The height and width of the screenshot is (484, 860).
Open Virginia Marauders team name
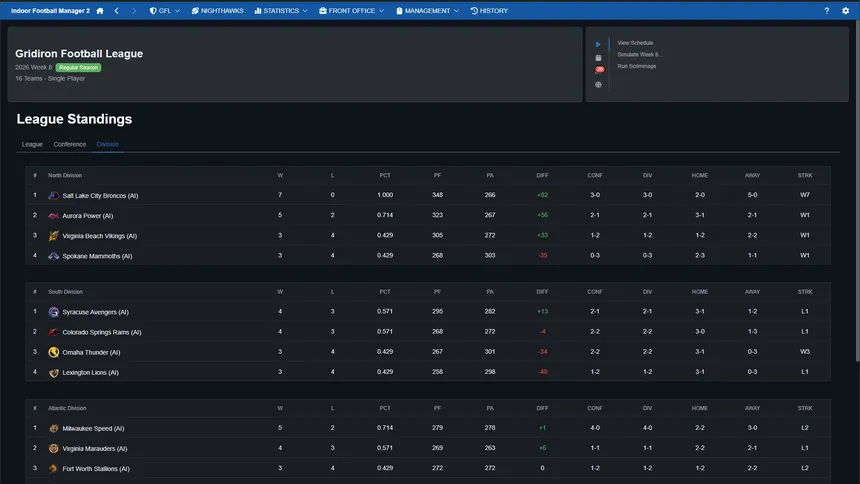(95, 448)
